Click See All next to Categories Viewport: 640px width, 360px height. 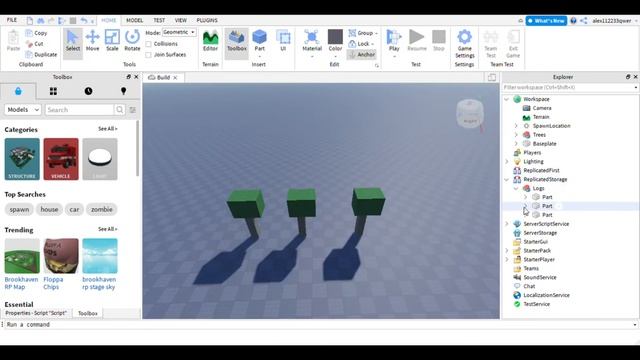(108, 129)
